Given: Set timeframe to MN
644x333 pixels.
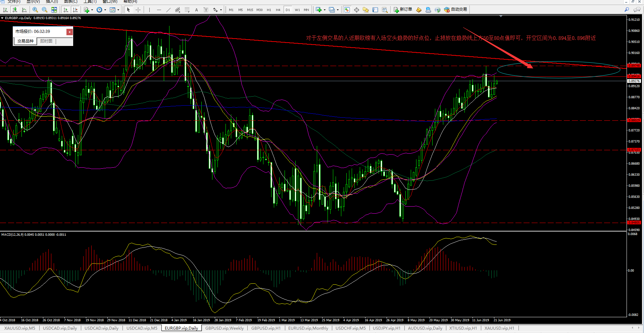Looking at the screenshot, I should click(x=306, y=10).
